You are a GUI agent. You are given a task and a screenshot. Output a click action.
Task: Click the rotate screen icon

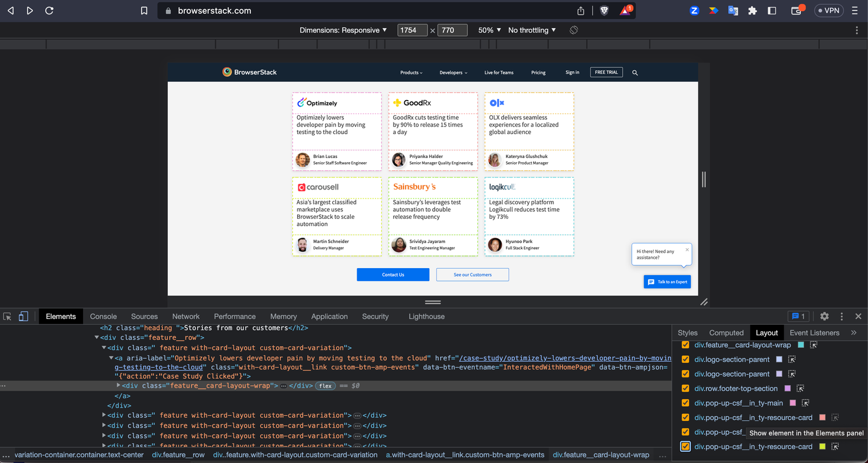point(574,30)
